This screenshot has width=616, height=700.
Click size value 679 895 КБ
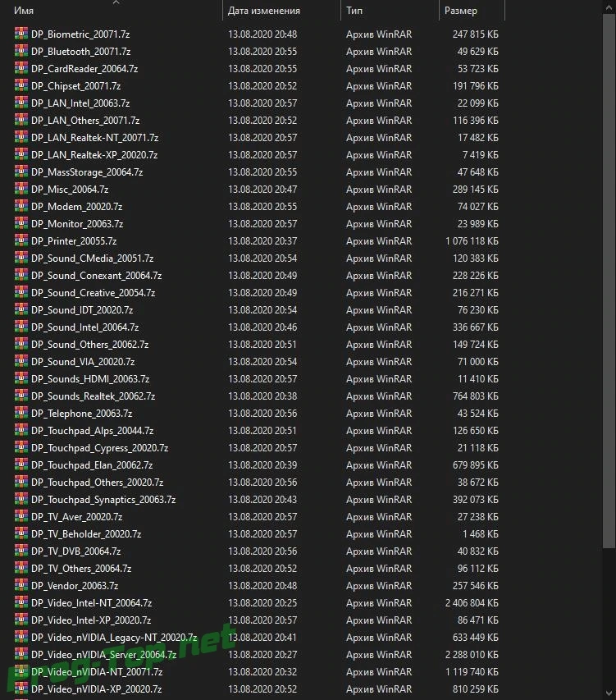coord(476,465)
